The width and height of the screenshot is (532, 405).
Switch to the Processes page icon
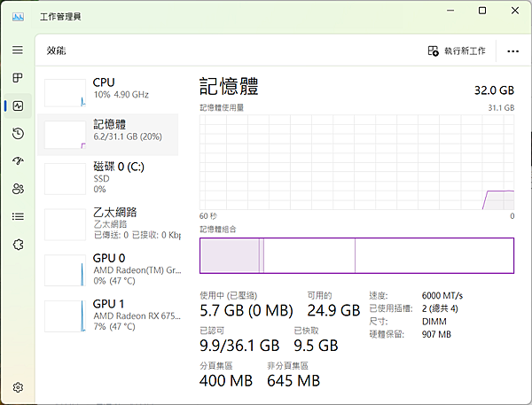[x=18, y=78]
